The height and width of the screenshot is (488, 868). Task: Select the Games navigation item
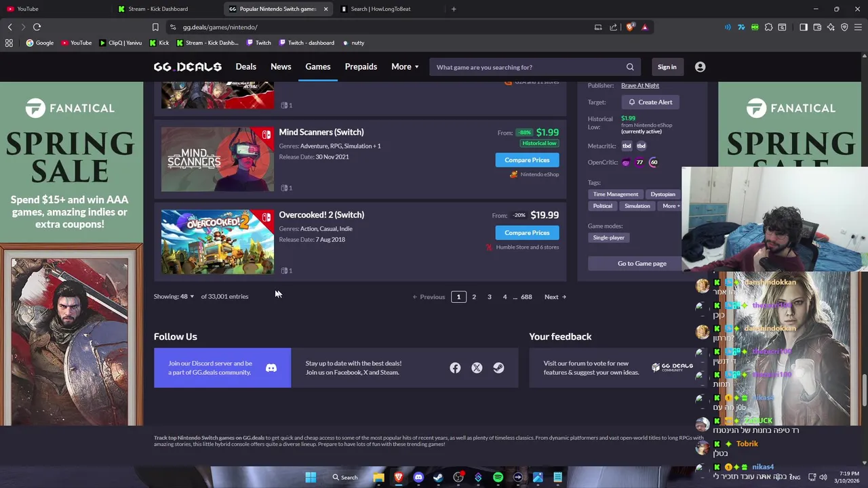click(x=317, y=67)
